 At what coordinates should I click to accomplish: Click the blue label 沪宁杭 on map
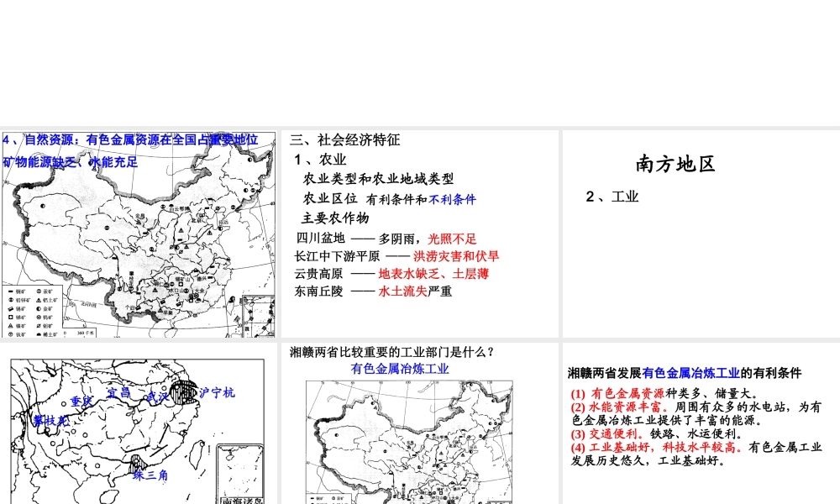coord(217,392)
